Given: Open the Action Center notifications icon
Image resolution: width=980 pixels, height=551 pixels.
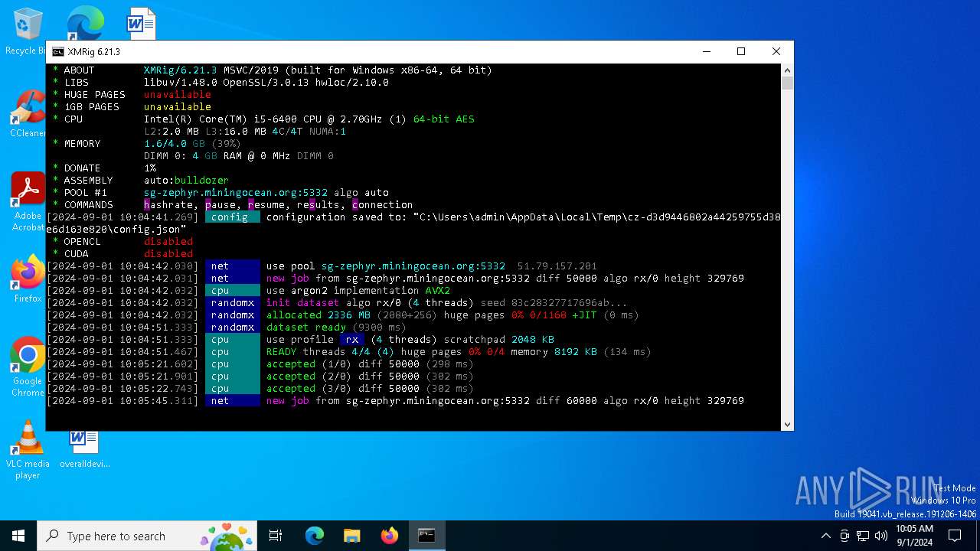Looking at the screenshot, I should coord(955,536).
